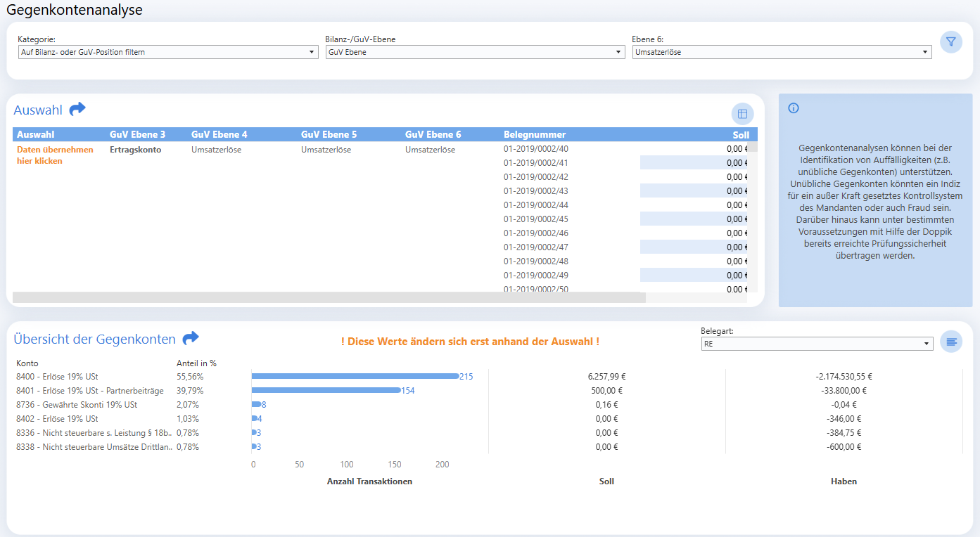
Task: Click the Auswahl column header
Action: pyautogui.click(x=36, y=134)
